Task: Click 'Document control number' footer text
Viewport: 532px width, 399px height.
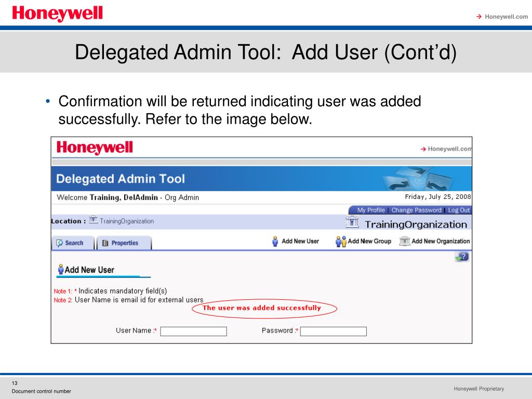Action: point(42,391)
